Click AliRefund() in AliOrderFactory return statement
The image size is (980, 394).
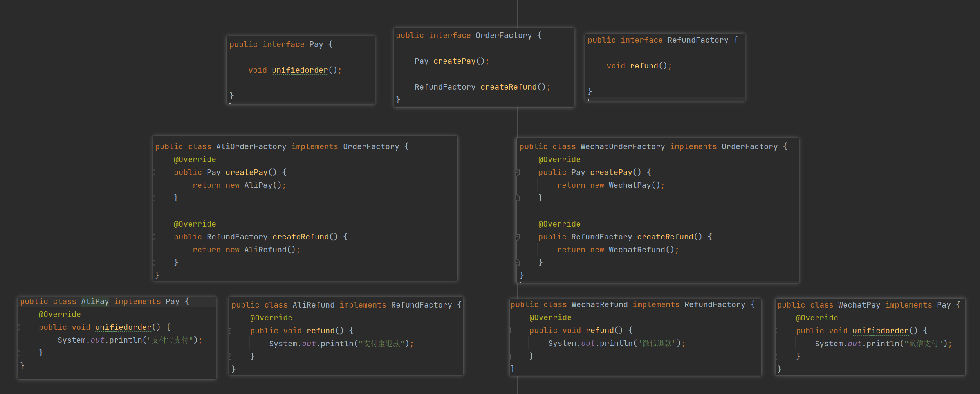pos(270,250)
